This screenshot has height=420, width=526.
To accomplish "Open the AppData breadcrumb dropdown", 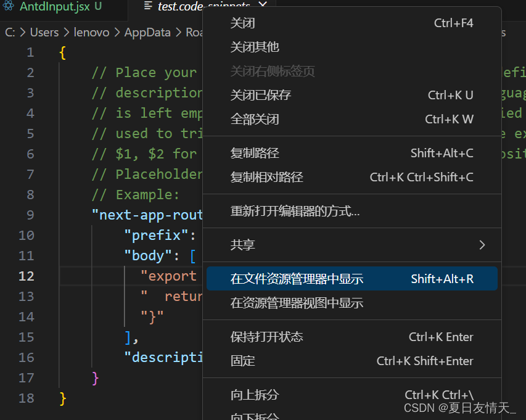I will click(147, 32).
